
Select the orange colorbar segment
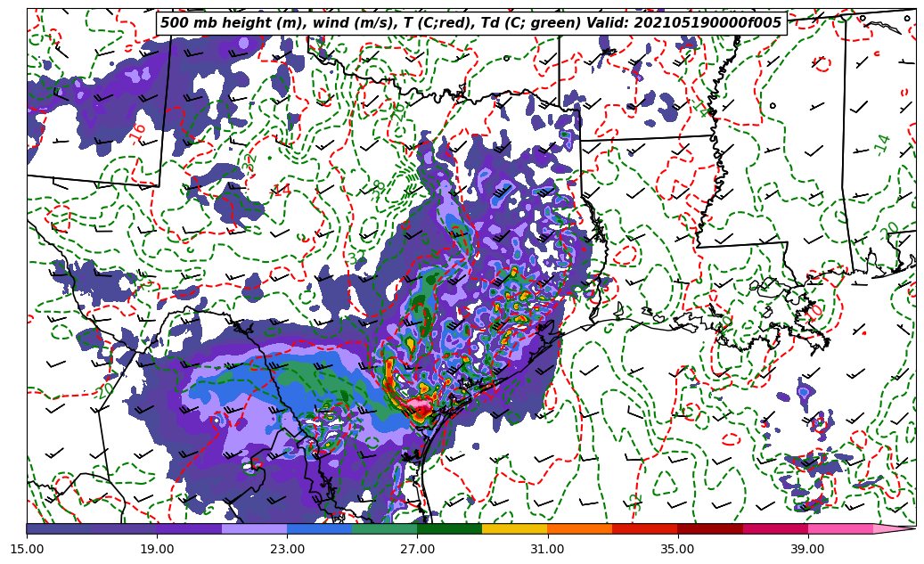(579, 528)
